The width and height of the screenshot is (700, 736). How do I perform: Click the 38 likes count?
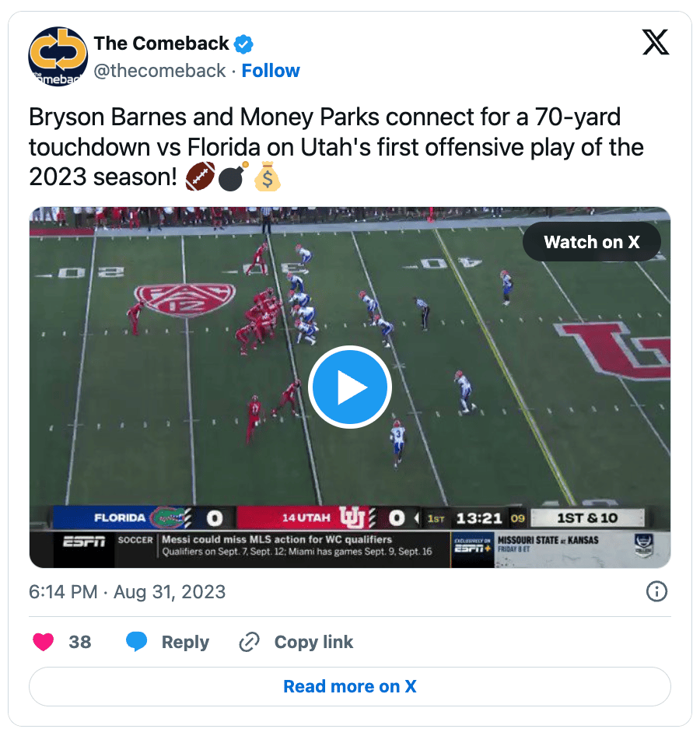pyautogui.click(x=80, y=642)
